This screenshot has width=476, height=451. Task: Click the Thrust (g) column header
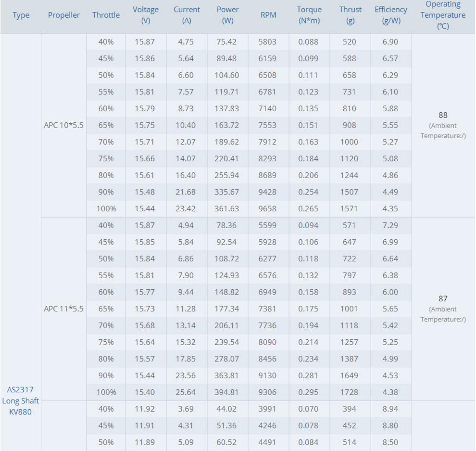pos(350,15)
